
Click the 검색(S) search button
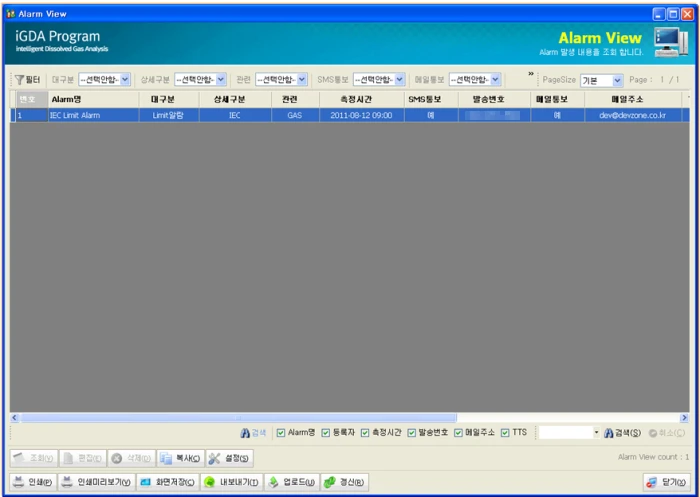tap(622, 433)
